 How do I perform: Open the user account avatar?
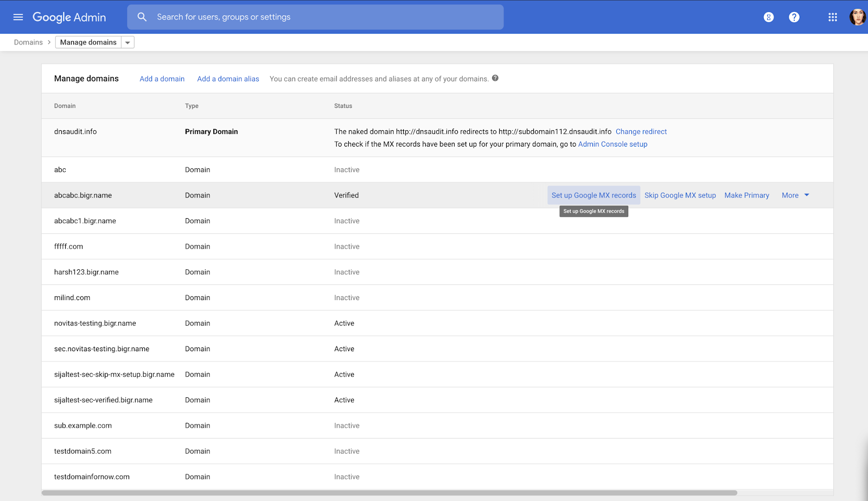click(x=857, y=17)
